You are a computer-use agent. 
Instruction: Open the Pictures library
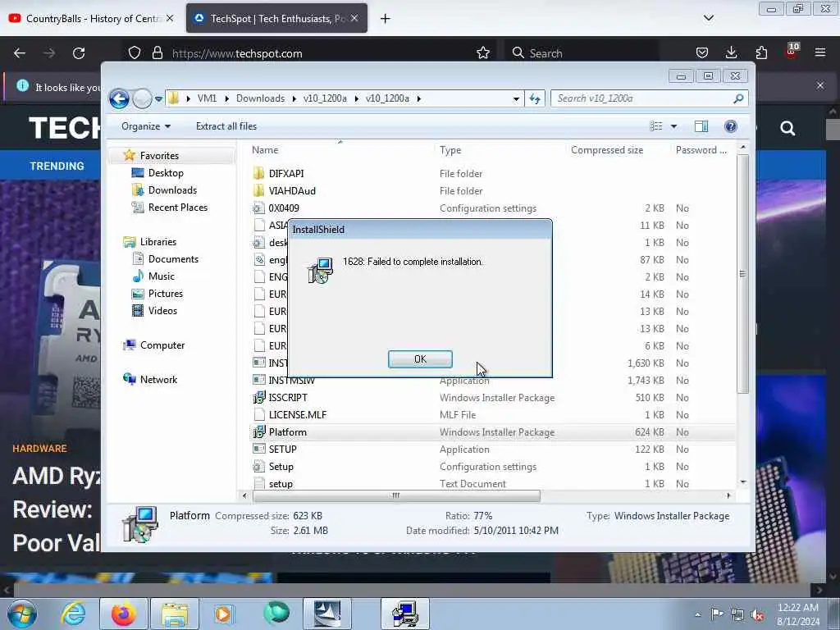[166, 294]
